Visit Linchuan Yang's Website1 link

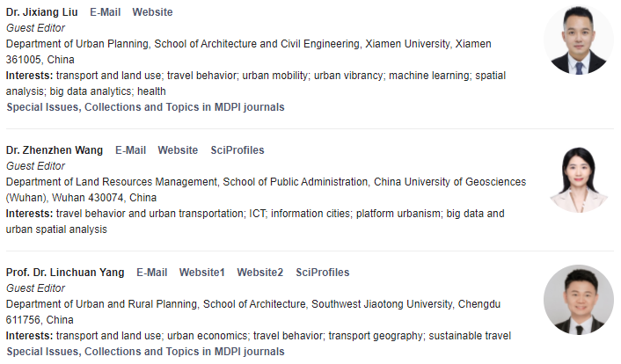pyautogui.click(x=201, y=273)
